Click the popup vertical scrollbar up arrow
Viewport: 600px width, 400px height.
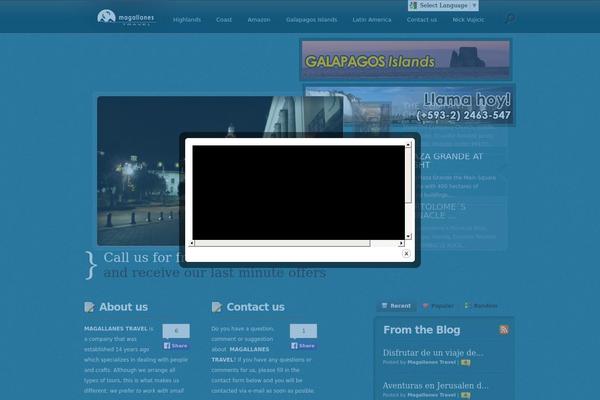click(x=408, y=145)
